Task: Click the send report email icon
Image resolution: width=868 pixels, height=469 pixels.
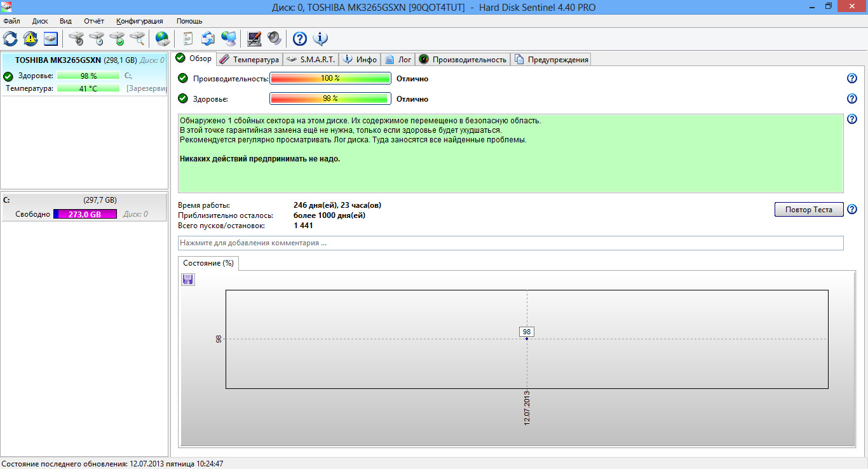Action: 208,39
